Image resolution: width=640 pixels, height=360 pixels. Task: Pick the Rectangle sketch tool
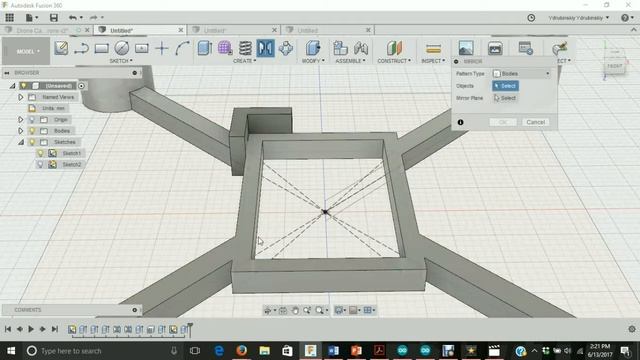(102, 48)
